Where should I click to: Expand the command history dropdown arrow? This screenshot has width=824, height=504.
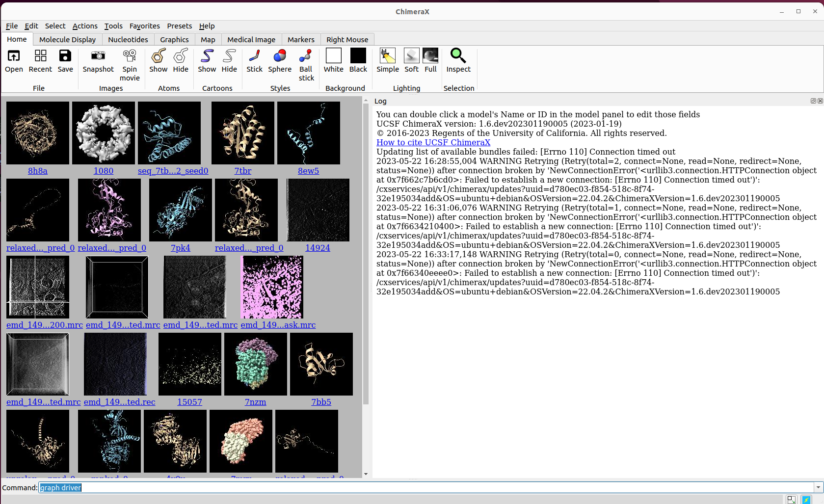pyautogui.click(x=818, y=488)
